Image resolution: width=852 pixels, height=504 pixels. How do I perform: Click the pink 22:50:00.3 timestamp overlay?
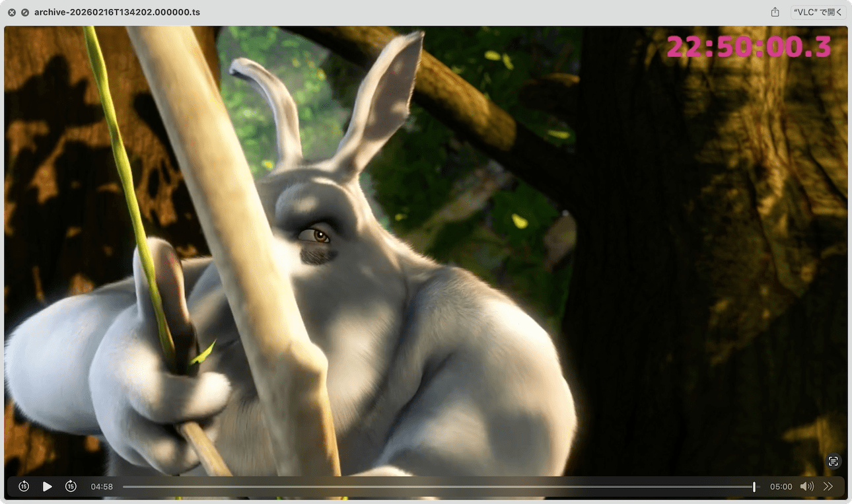(x=748, y=47)
